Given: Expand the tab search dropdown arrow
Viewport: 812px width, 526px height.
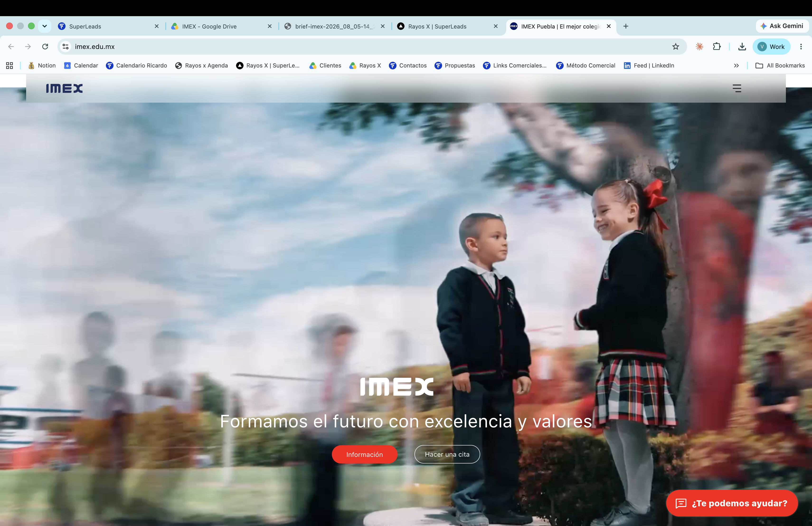Looking at the screenshot, I should point(44,26).
